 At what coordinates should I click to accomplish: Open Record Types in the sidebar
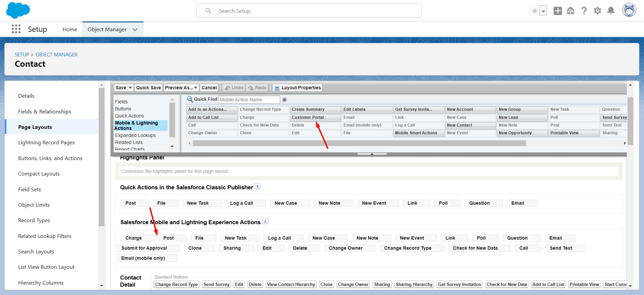(x=34, y=220)
